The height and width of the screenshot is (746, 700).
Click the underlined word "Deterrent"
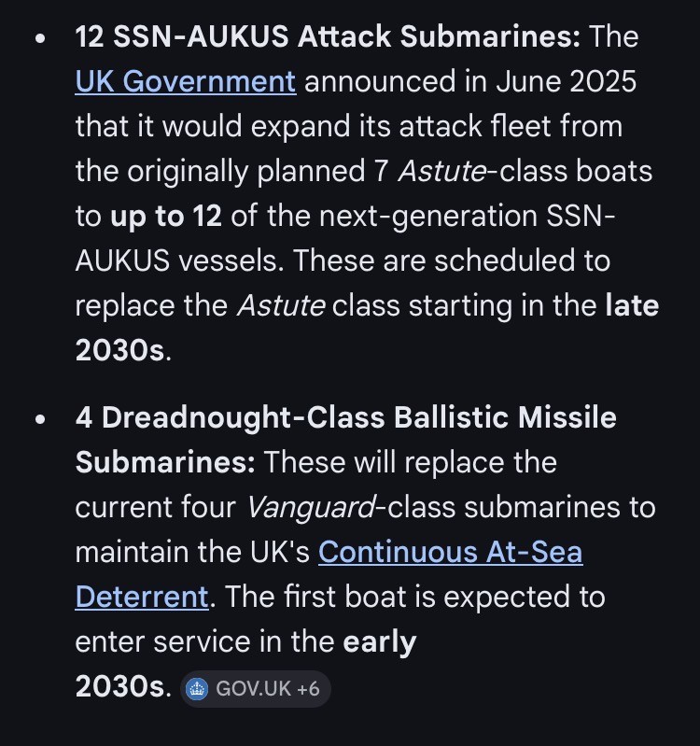141,597
